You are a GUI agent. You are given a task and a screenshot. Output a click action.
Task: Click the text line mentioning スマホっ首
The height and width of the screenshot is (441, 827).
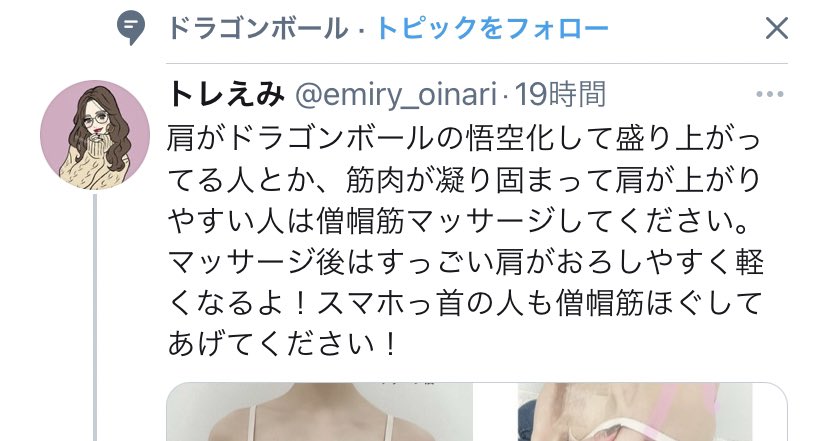point(466,303)
